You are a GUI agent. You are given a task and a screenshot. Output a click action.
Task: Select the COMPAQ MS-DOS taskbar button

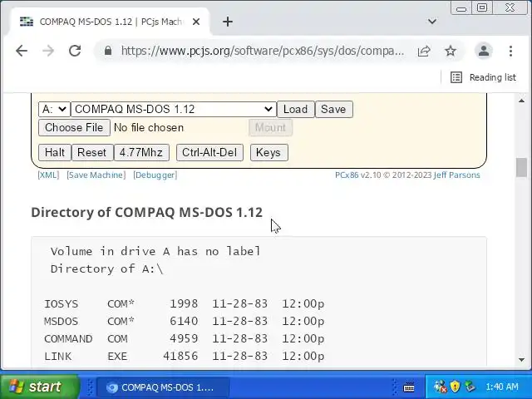tap(163, 387)
